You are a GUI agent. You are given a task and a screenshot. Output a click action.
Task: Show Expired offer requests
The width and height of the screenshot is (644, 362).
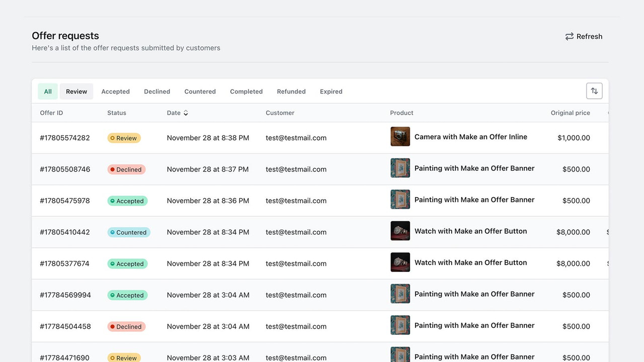pyautogui.click(x=331, y=91)
